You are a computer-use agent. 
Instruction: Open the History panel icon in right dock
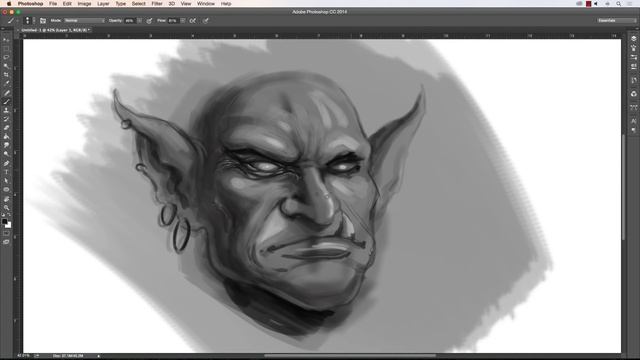(x=633, y=80)
